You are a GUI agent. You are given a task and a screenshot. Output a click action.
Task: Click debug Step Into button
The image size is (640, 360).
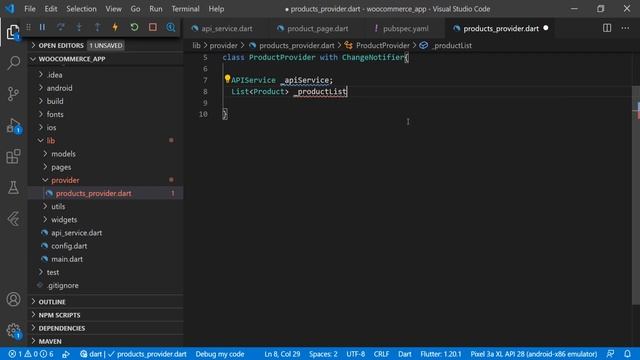click(x=79, y=27)
